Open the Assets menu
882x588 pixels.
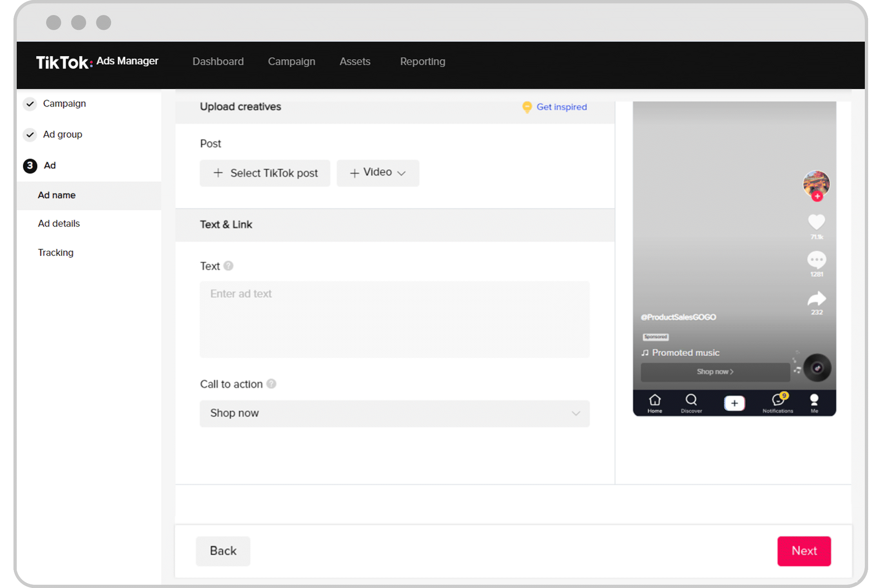tap(354, 62)
